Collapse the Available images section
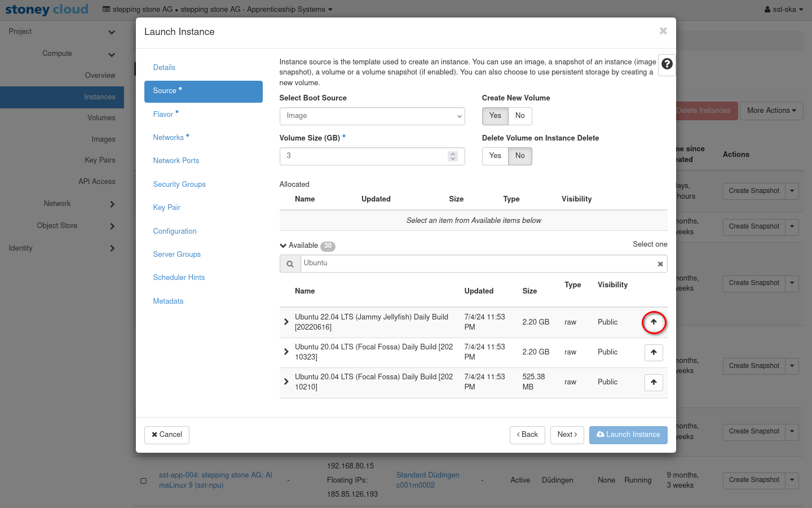This screenshot has width=812, height=508. click(x=283, y=246)
